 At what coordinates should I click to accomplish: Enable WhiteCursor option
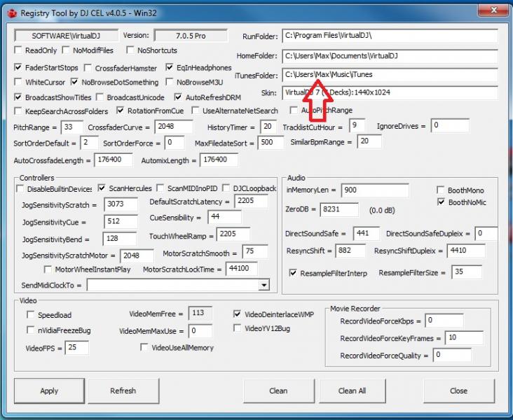(18, 82)
